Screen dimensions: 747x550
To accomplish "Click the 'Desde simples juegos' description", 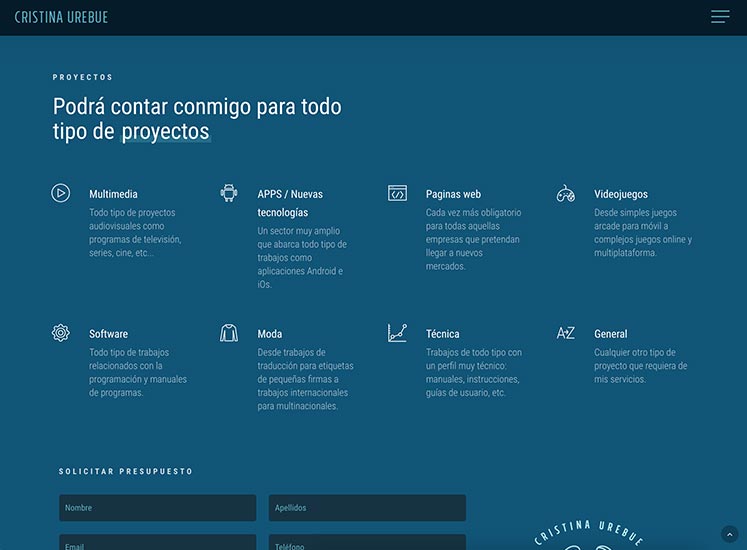I will point(643,233).
